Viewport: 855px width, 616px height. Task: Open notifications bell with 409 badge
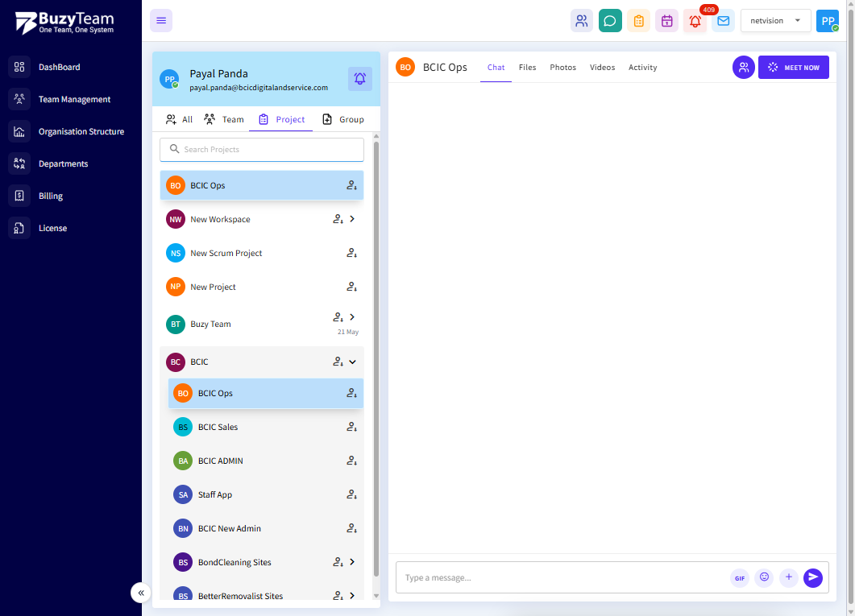tap(695, 21)
